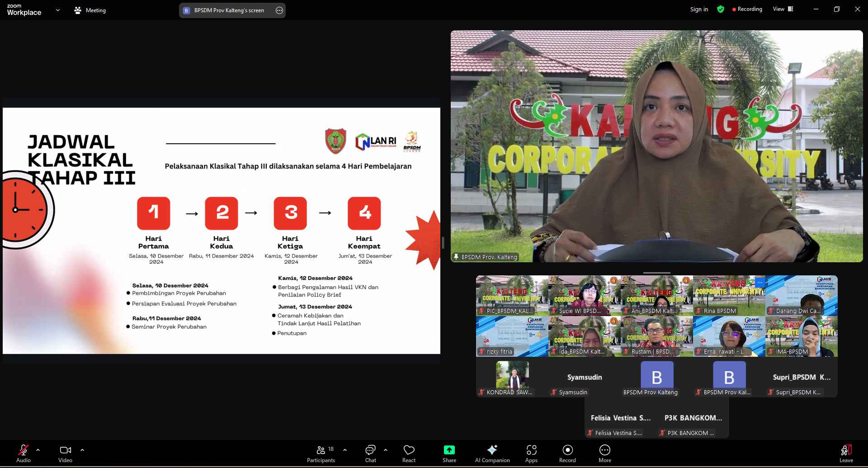Screen dimensions: 868x468
Task: Click divider handle between shared screen and video
Action: pyautogui.click(x=443, y=243)
